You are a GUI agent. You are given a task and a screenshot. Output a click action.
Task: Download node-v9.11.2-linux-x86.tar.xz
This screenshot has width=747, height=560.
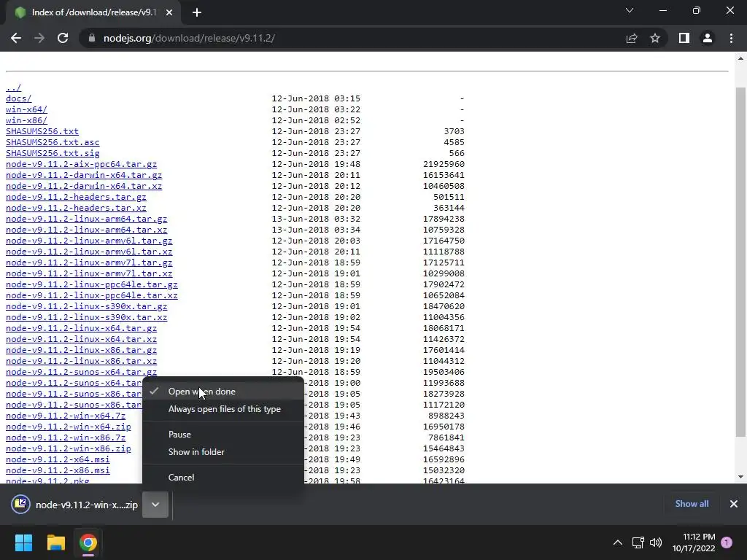82,362
